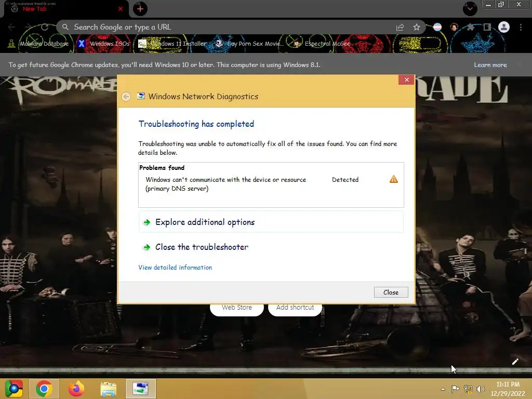Open the Extensions puzzle icon
The height and width of the screenshot is (399, 532).
point(470,27)
